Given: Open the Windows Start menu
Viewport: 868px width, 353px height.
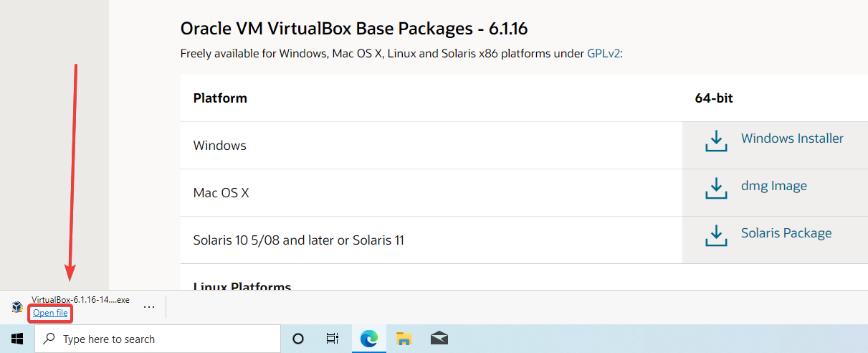Looking at the screenshot, I should tap(17, 339).
